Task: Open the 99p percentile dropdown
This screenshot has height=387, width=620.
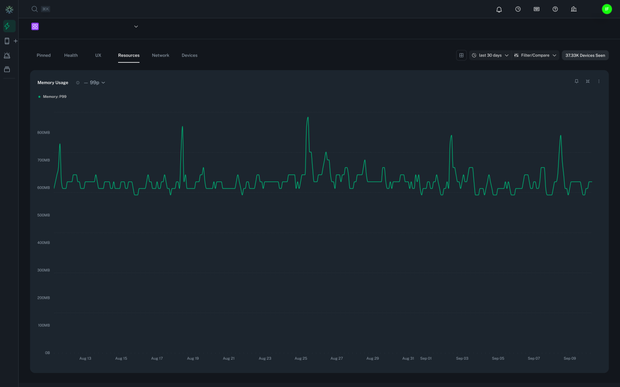Action: (x=95, y=83)
